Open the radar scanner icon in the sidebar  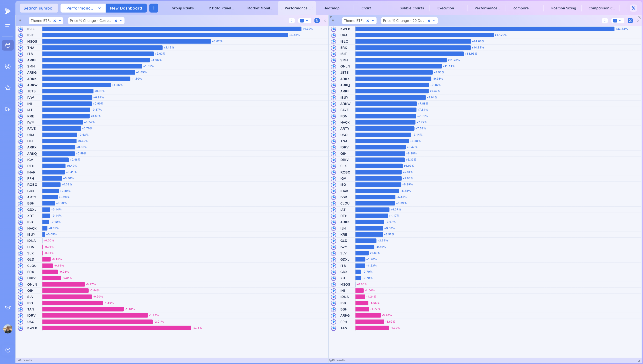pyautogui.click(x=8, y=67)
